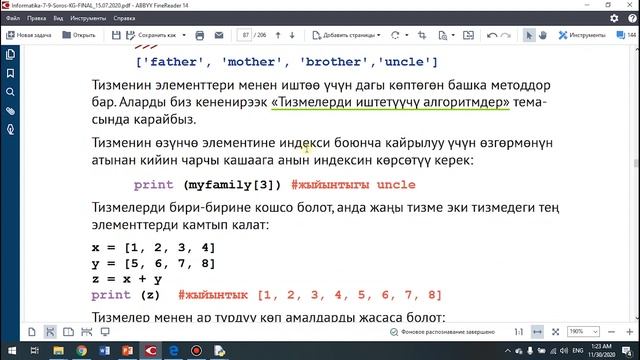Click the Сохранить как button
640x360 pixels.
(x=152, y=35)
